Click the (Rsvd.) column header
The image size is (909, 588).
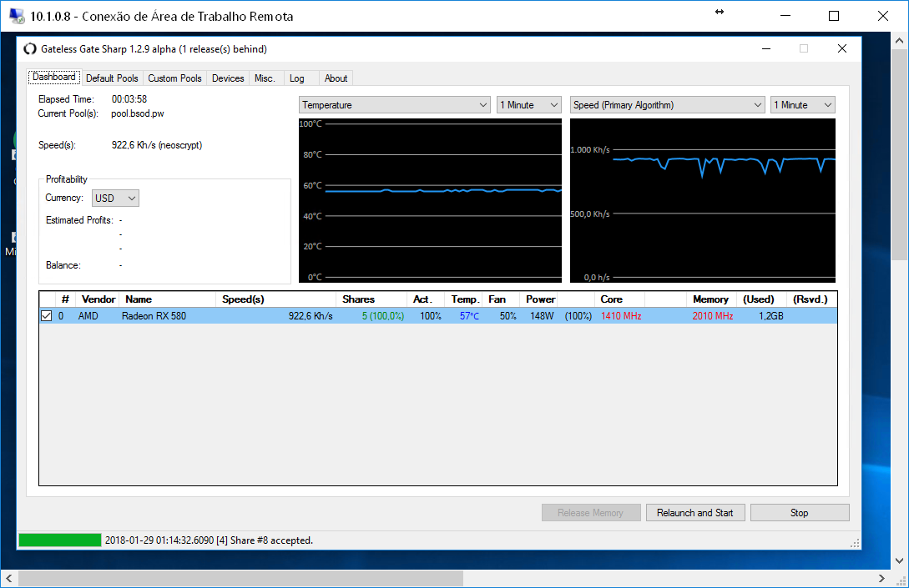[x=811, y=299]
